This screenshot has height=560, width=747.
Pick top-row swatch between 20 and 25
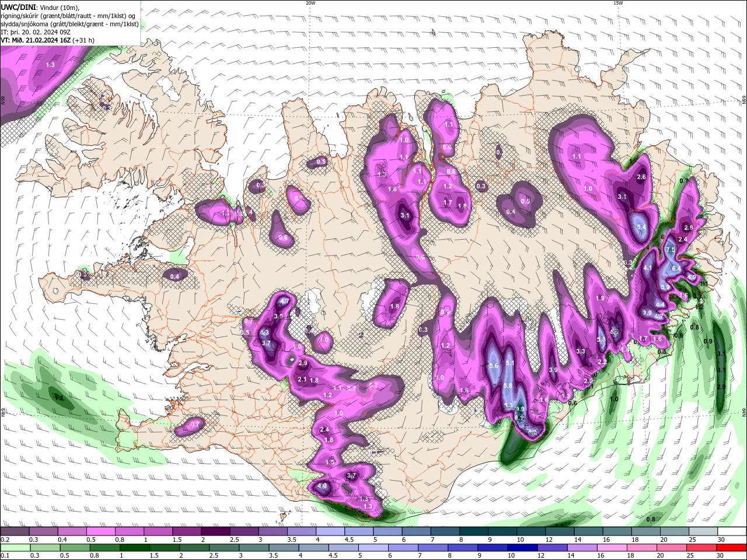tap(674, 531)
